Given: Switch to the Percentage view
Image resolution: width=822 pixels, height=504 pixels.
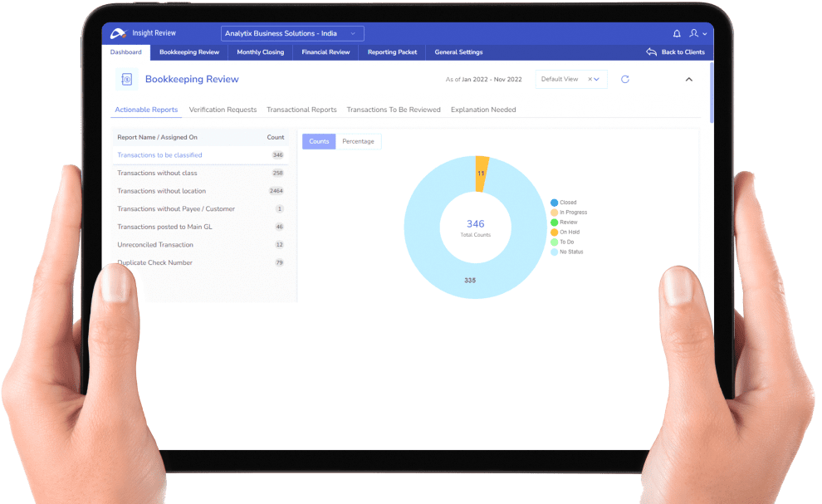Looking at the screenshot, I should pos(358,141).
